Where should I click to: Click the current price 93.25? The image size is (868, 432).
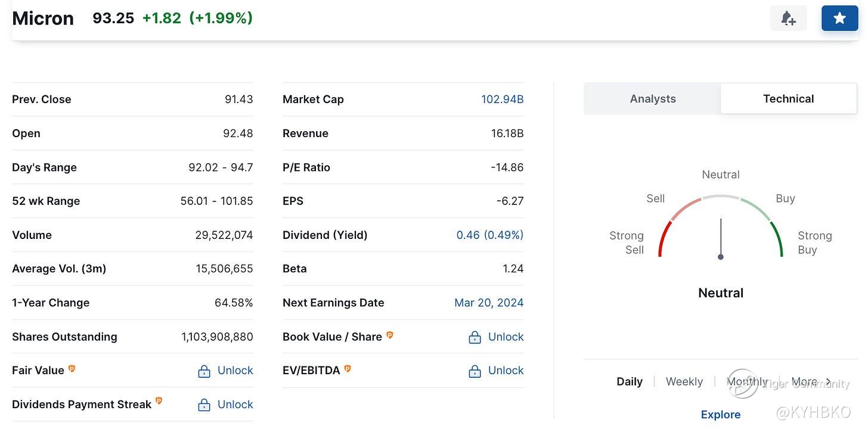pyautogui.click(x=113, y=18)
